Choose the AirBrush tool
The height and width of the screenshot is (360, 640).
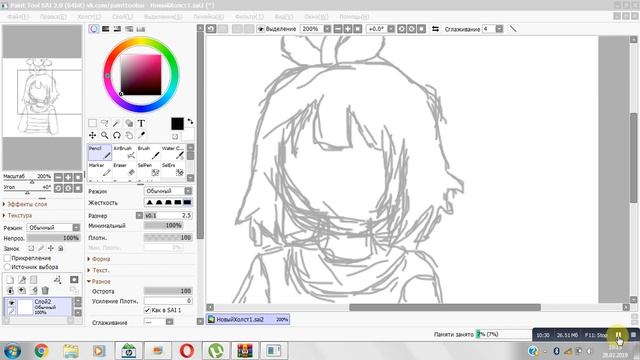pyautogui.click(x=124, y=152)
